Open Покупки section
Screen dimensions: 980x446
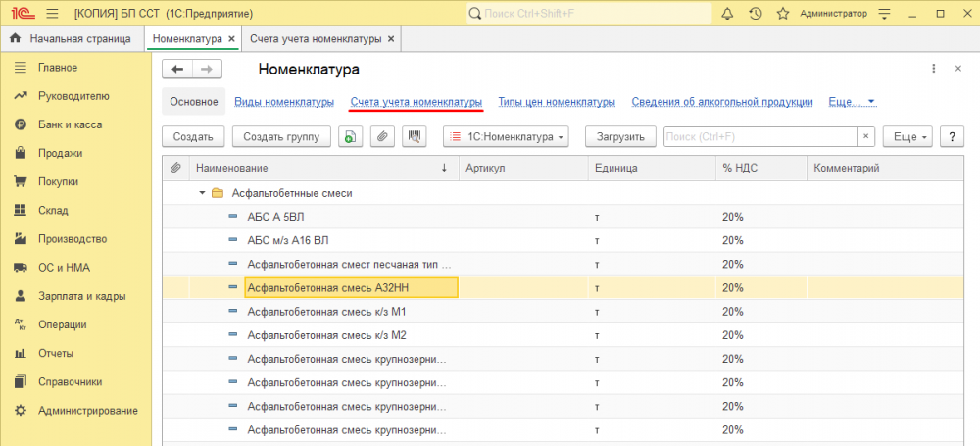pyautogui.click(x=58, y=181)
